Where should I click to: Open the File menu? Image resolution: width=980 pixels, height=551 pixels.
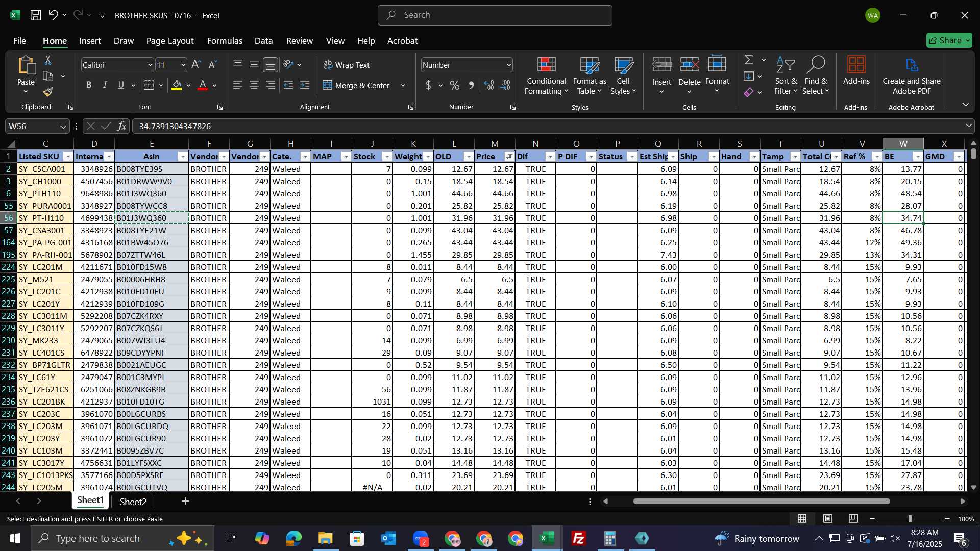[19, 41]
